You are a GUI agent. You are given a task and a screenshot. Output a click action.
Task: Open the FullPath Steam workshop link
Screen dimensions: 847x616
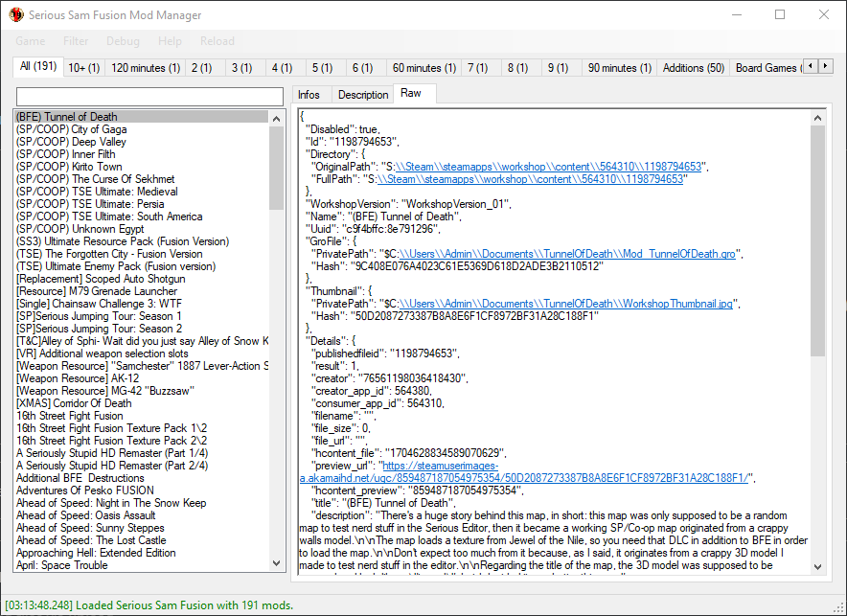click(530, 179)
